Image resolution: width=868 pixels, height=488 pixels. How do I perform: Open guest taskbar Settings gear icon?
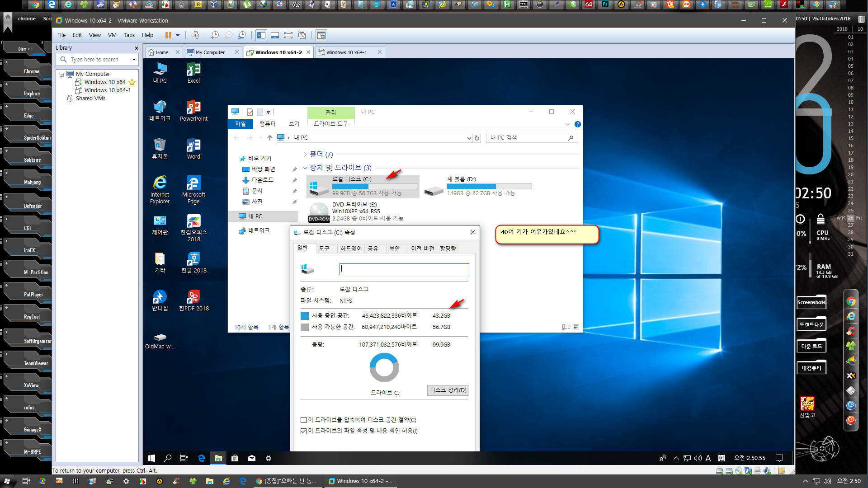tap(269, 458)
